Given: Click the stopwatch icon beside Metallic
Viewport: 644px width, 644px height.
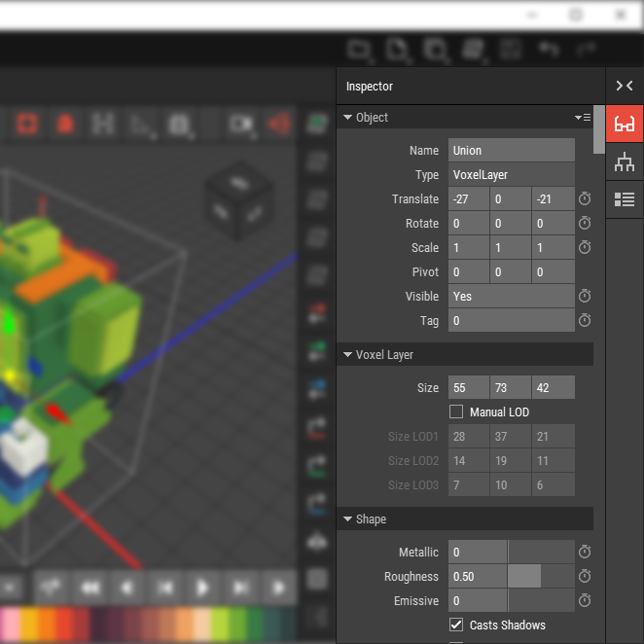Looking at the screenshot, I should [585, 553].
